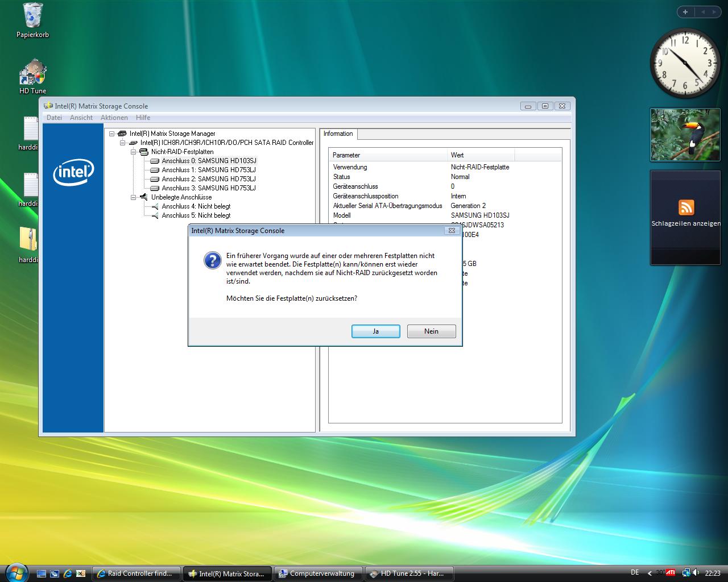
Task: Collapse the Nicht-RAID-Festplatten node
Action: click(x=133, y=152)
